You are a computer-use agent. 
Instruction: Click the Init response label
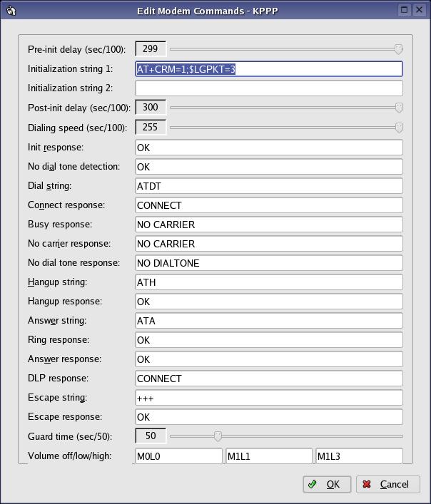click(x=56, y=148)
